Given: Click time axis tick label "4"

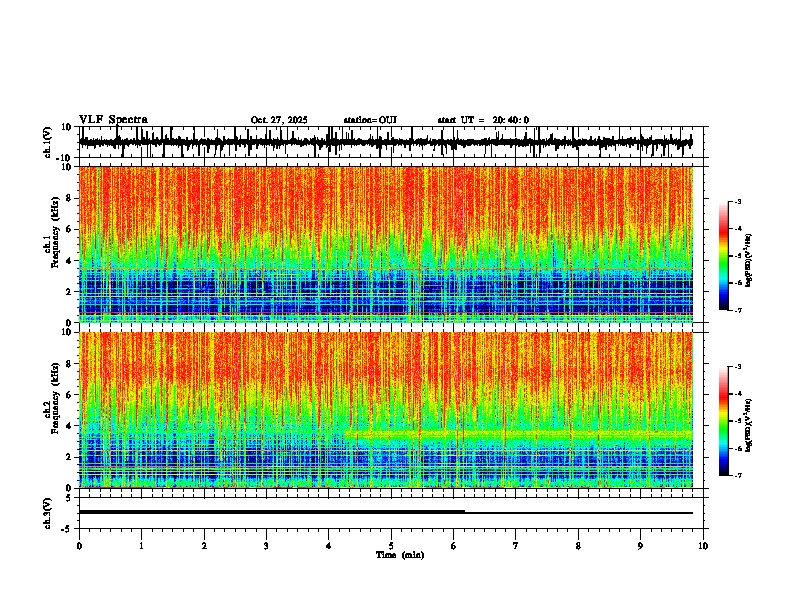Looking at the screenshot, I should 329,546.
